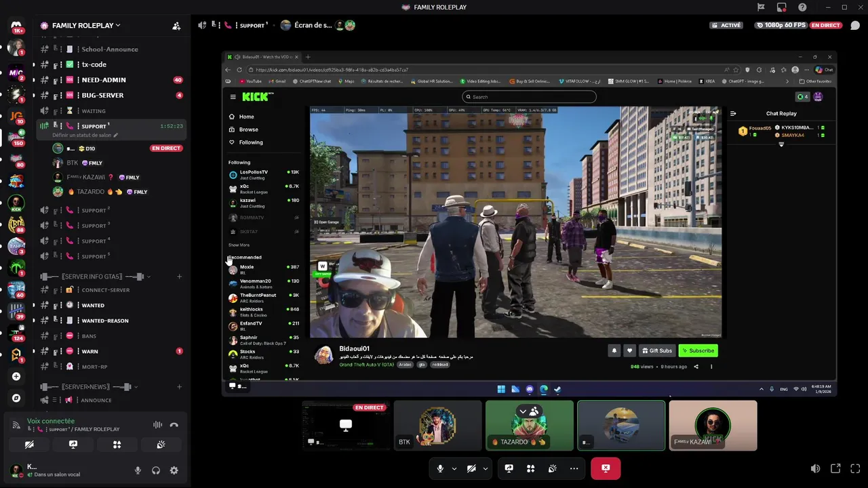Open WANTED-REASON channel
The width and height of the screenshot is (868, 488).
pos(111,321)
